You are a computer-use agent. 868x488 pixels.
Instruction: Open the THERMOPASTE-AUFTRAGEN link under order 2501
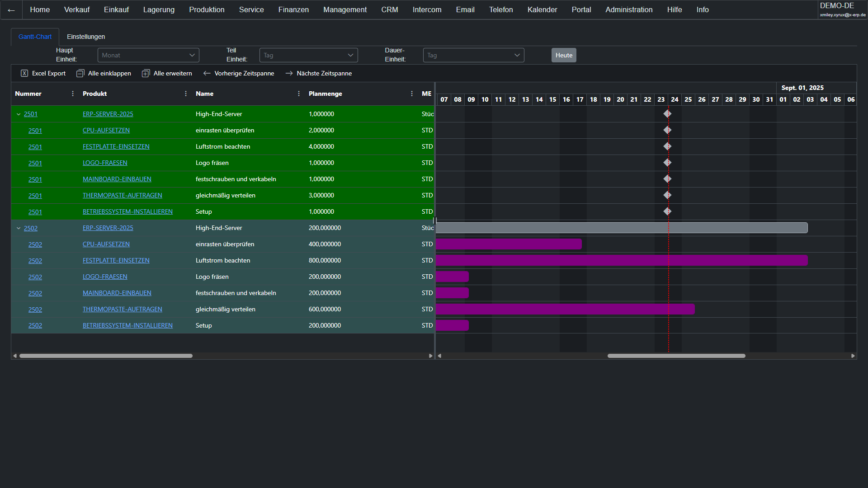pos(122,195)
